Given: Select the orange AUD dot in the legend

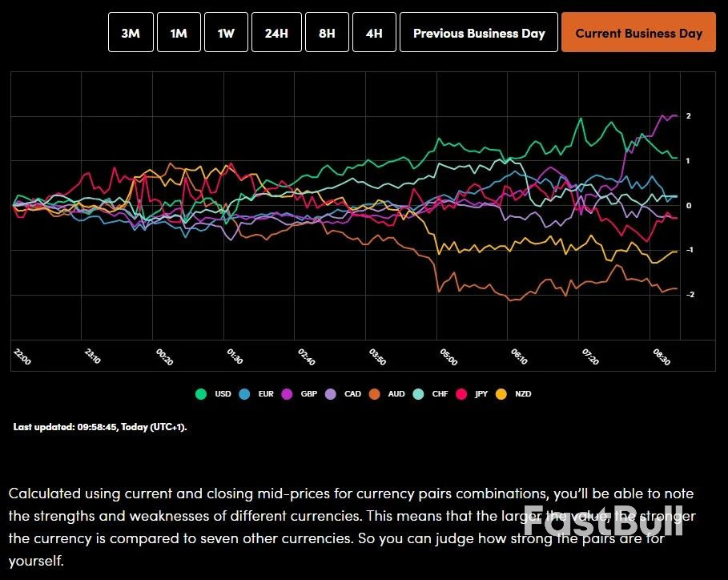Looking at the screenshot, I should coord(373,393).
